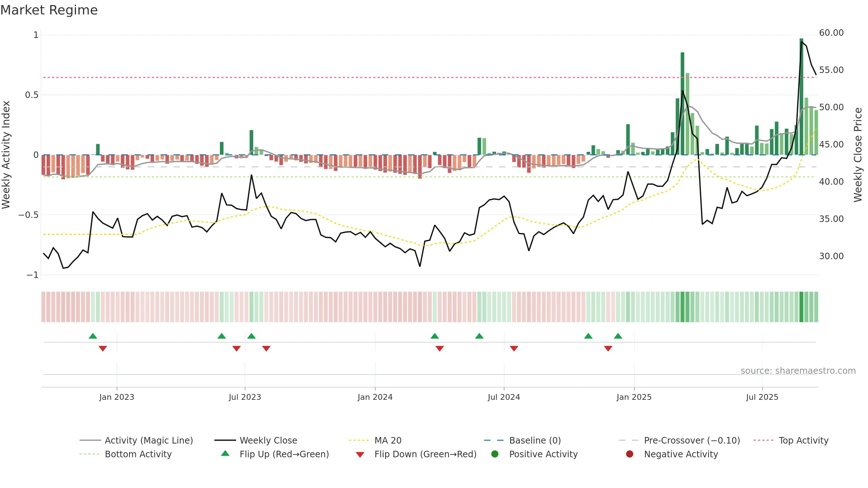Click the −0.5 activity axis label
The width and height of the screenshot is (868, 488).
(28, 215)
